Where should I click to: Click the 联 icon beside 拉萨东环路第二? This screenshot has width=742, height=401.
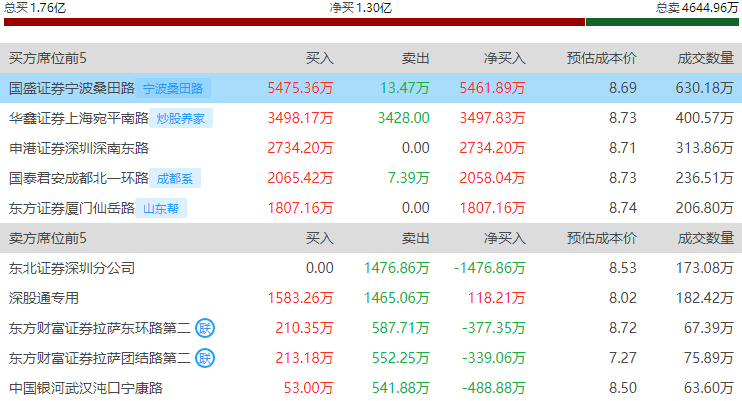[205, 328]
